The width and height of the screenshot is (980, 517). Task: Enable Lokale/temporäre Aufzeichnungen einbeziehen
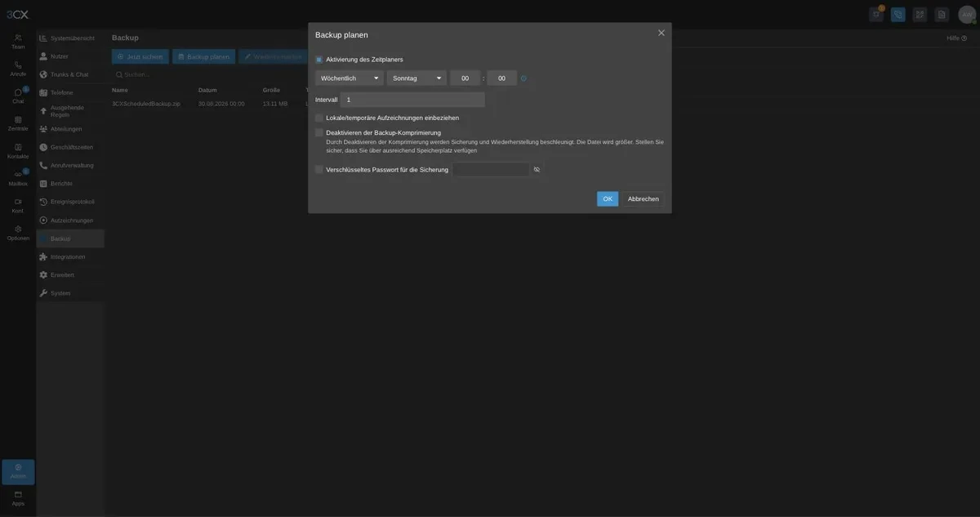pos(319,118)
